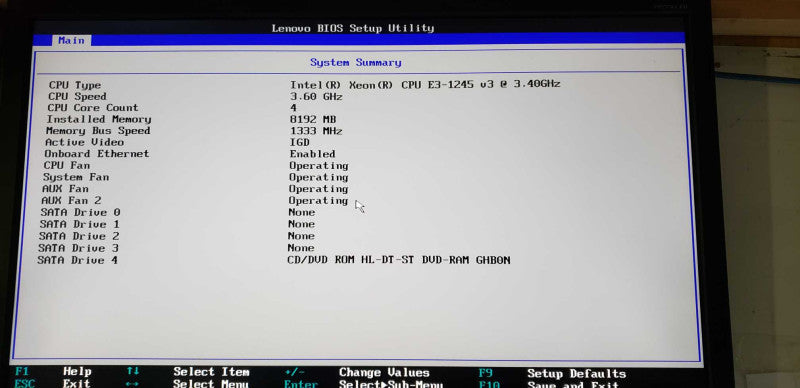The width and height of the screenshot is (800, 388).
Task: Select the CPU Speed row label
Action: point(78,96)
